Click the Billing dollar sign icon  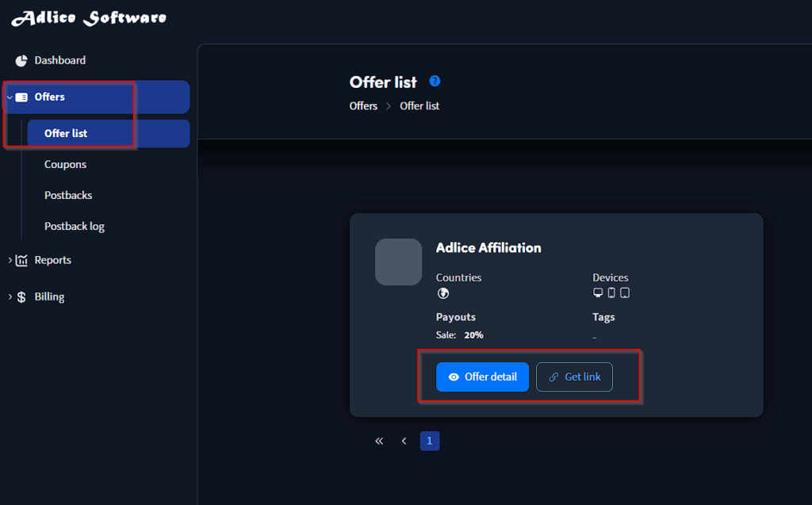[x=21, y=296]
